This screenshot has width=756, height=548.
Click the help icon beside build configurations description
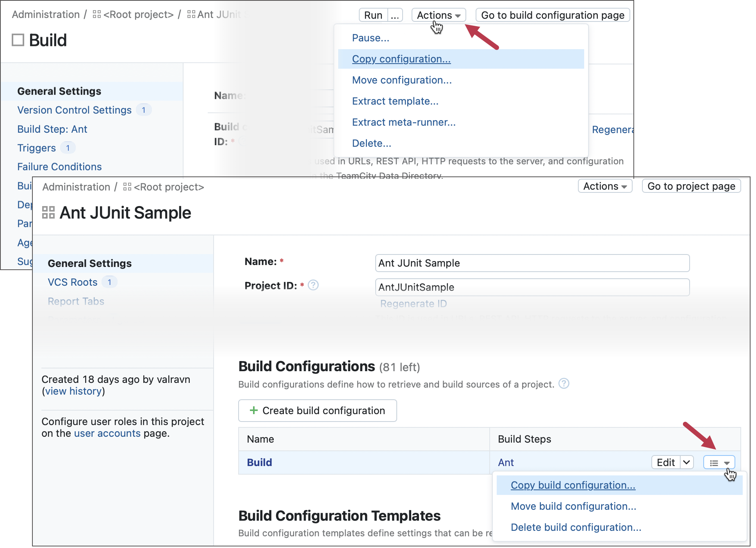(x=563, y=384)
